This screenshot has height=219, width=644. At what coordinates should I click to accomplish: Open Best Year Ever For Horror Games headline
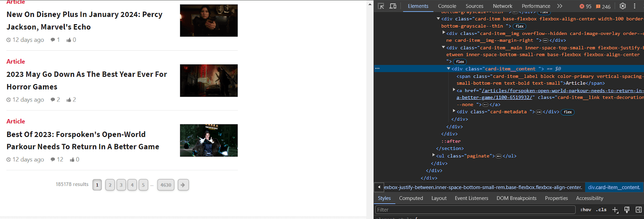[87, 81]
